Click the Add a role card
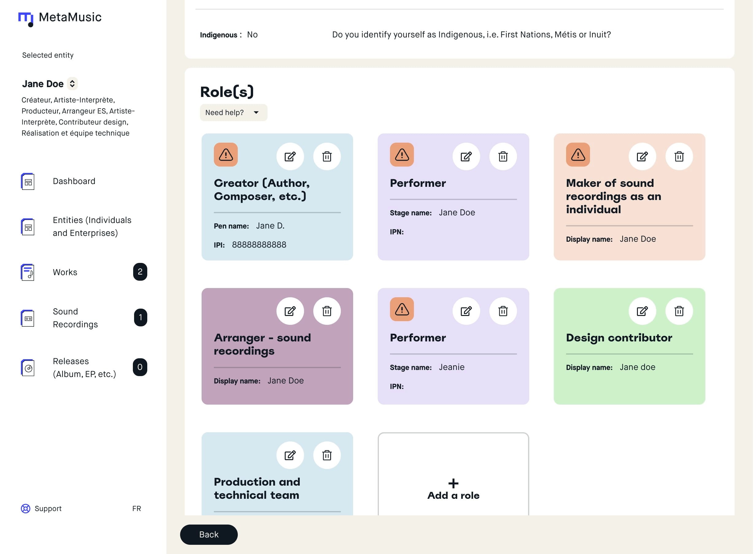The height and width of the screenshot is (554, 756). [453, 490]
